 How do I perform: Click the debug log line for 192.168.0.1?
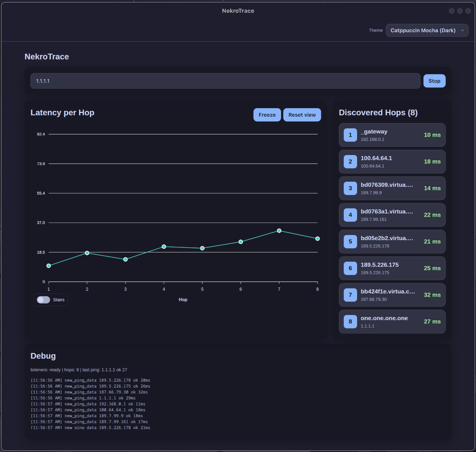[88, 404]
